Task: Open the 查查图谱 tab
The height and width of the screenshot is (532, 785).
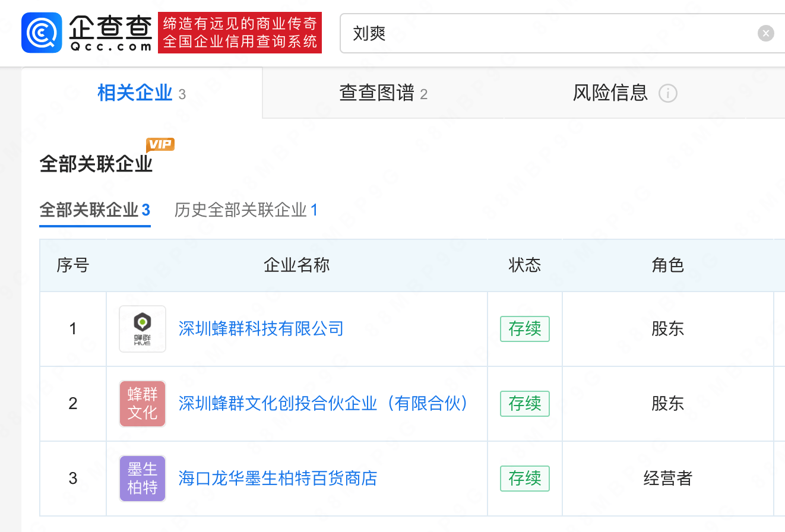Action: (x=383, y=93)
